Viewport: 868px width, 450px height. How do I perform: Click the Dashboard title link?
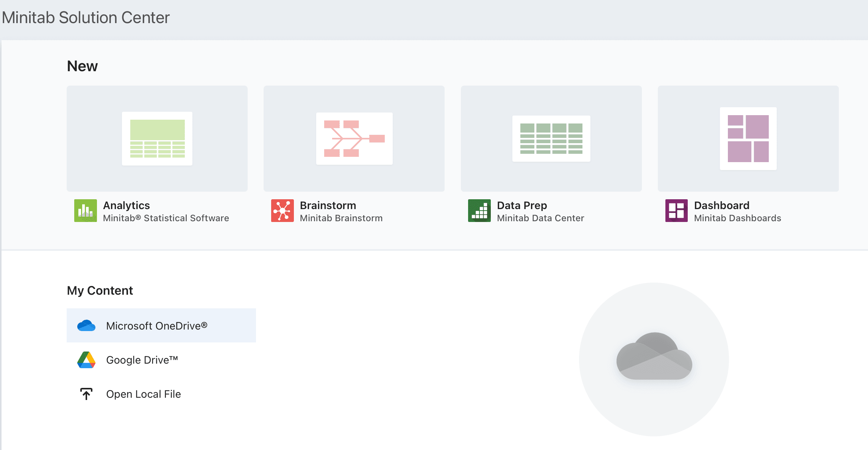coord(722,205)
